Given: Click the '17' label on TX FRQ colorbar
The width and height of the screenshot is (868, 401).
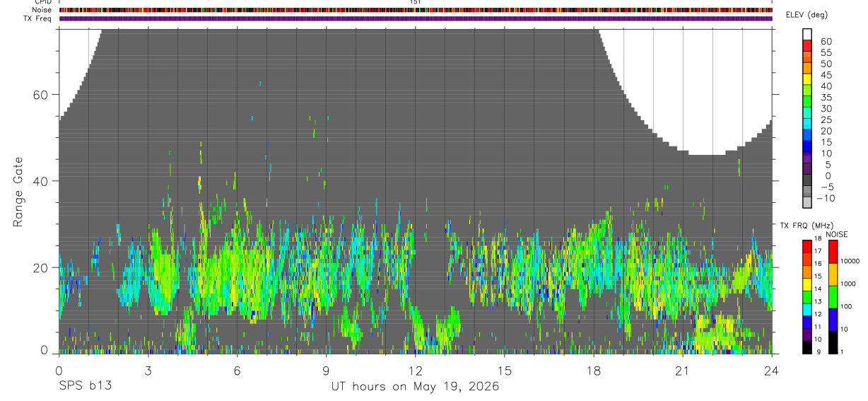Looking at the screenshot, I should pos(818,251).
